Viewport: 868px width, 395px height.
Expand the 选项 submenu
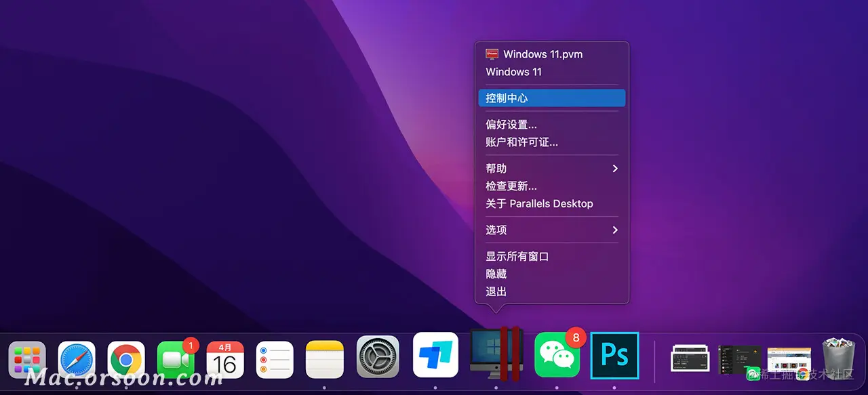(x=551, y=230)
